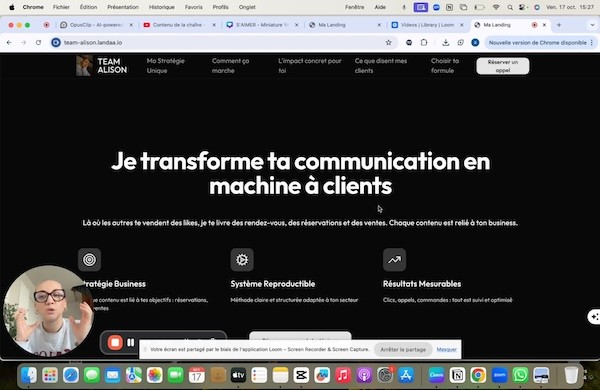Open Photos from the Dock
Image resolution: width=600 pixels, height=390 pixels.
tap(155, 375)
